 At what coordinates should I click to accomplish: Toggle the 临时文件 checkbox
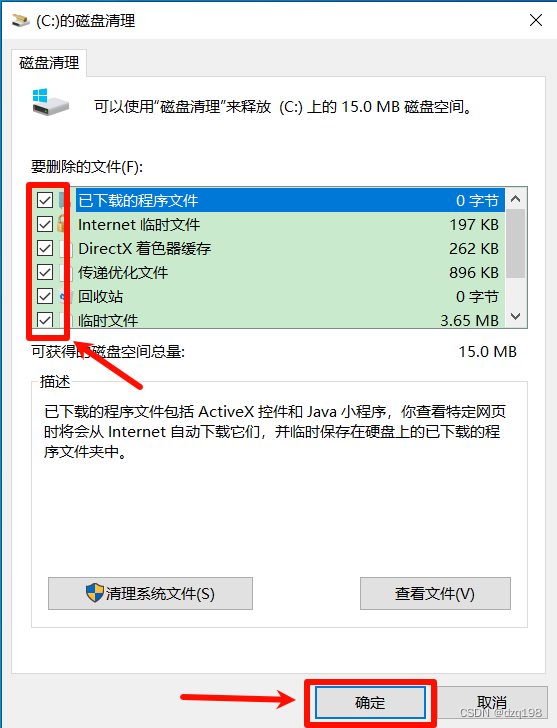pyautogui.click(x=45, y=320)
